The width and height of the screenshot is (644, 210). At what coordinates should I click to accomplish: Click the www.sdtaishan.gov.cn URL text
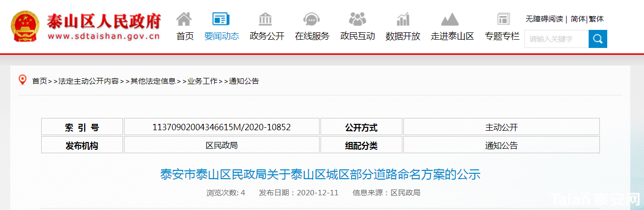tap(104, 37)
